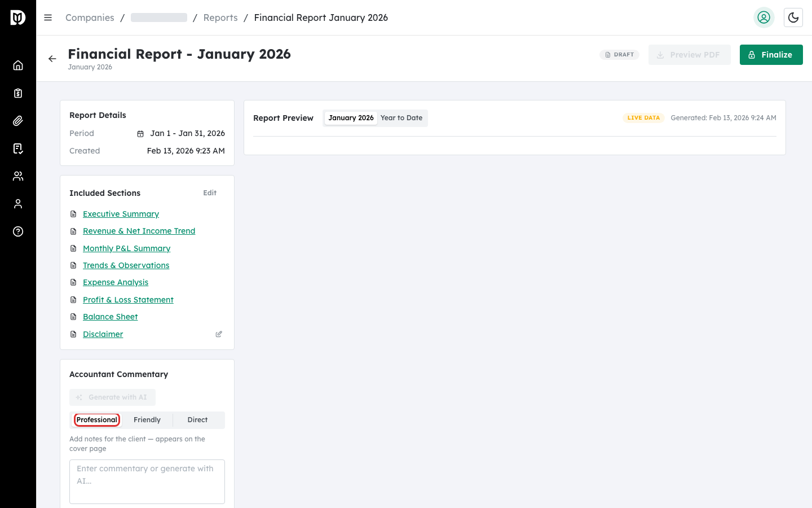Select the January 2026 preview tab
Image resolution: width=812 pixels, height=508 pixels.
pos(351,118)
